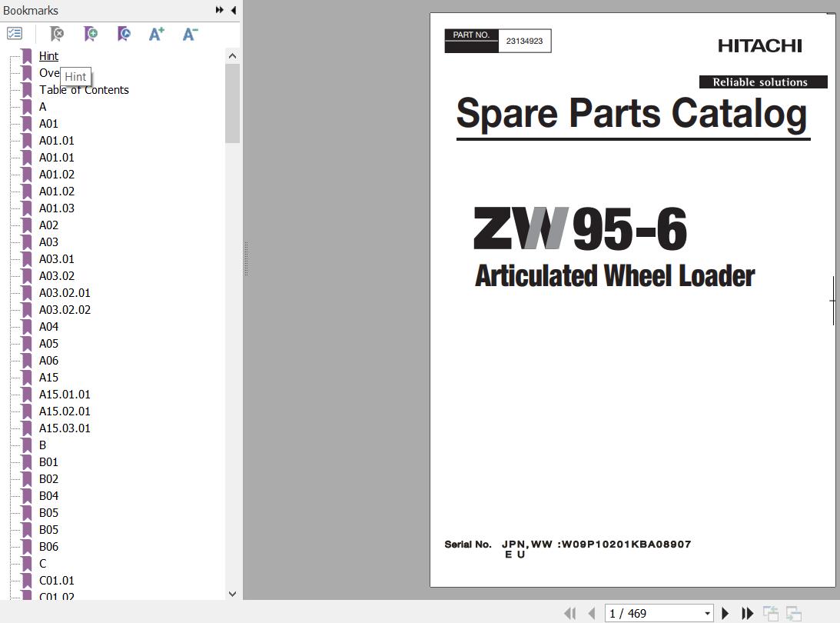Click part number 23134923 on the page
Screen dimensions: 840x623
[x=524, y=41]
